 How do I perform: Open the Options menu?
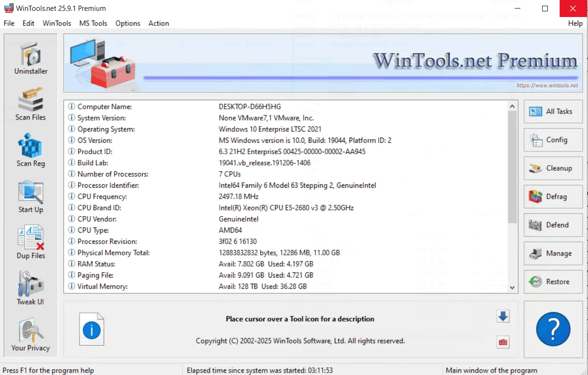(128, 23)
